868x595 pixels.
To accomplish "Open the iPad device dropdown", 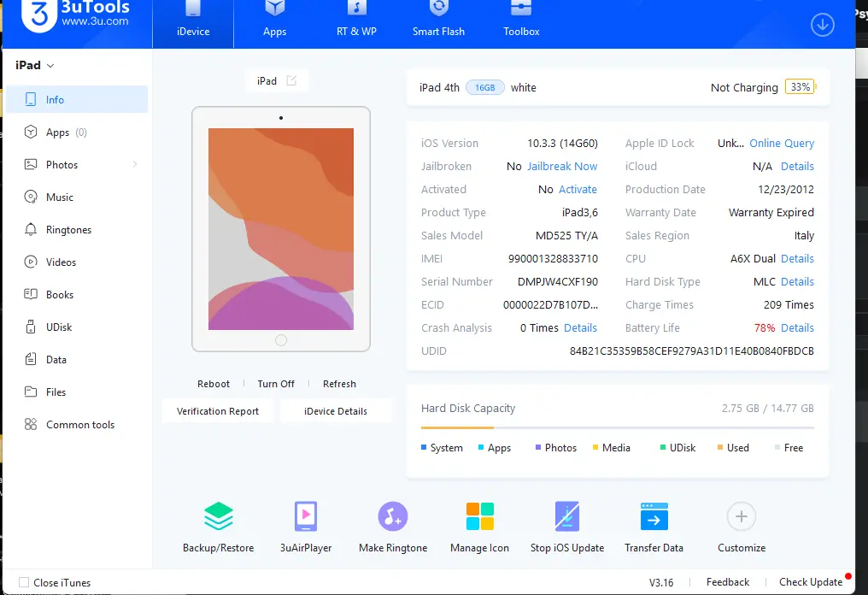I will pyautogui.click(x=35, y=65).
